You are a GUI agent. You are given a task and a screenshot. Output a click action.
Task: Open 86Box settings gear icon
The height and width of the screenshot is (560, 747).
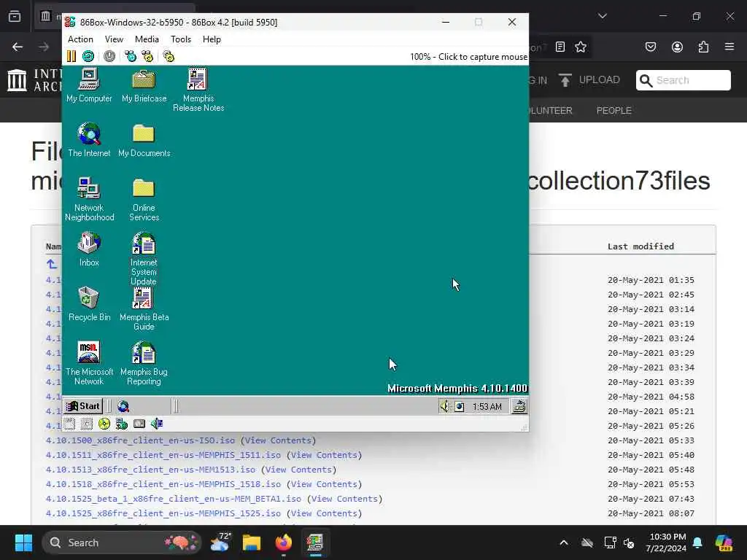point(169,56)
